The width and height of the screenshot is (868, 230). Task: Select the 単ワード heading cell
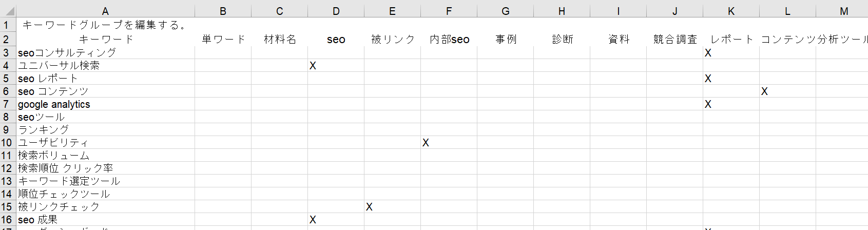tap(223, 39)
